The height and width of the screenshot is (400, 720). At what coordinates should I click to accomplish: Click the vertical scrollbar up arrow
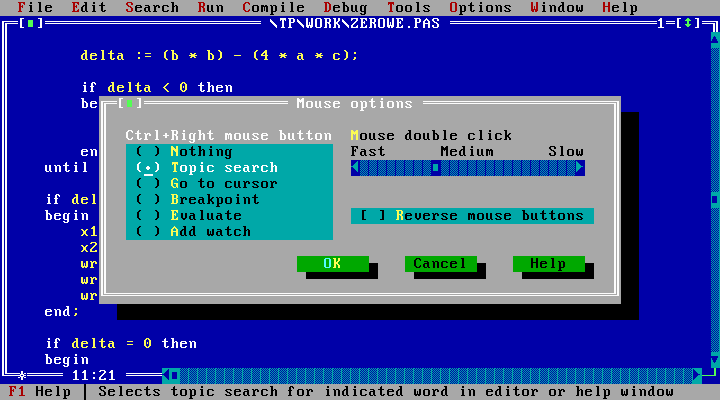click(714, 39)
